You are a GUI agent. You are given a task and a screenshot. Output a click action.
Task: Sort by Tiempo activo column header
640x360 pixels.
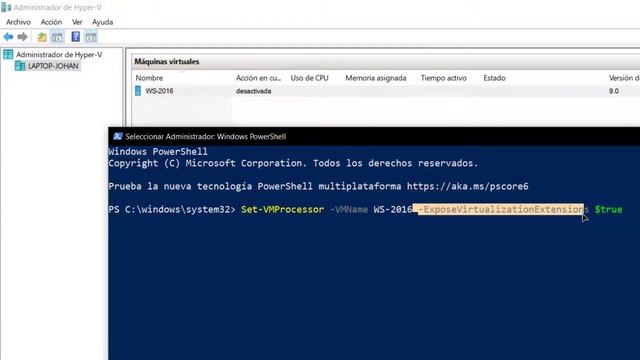(444, 78)
